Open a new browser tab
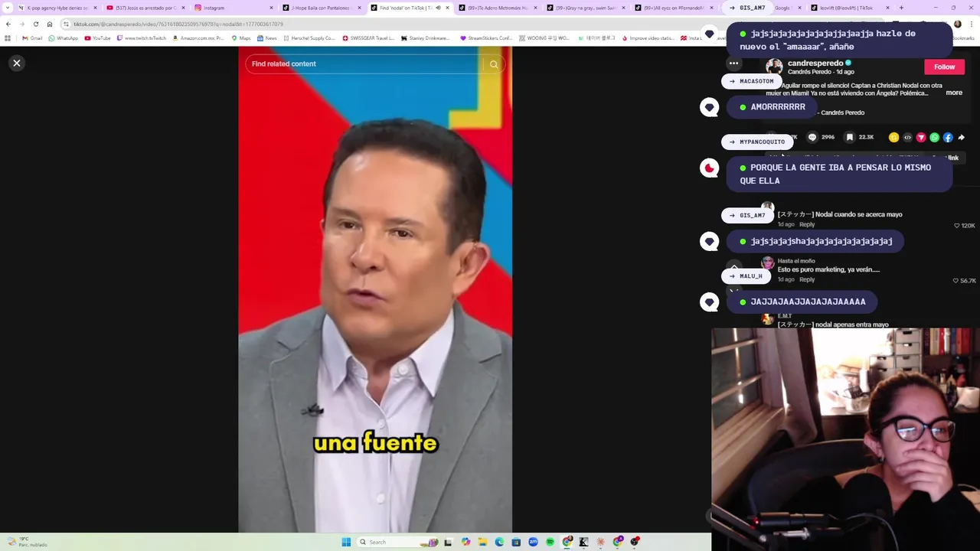The height and width of the screenshot is (551, 980). pyautogui.click(x=901, y=8)
